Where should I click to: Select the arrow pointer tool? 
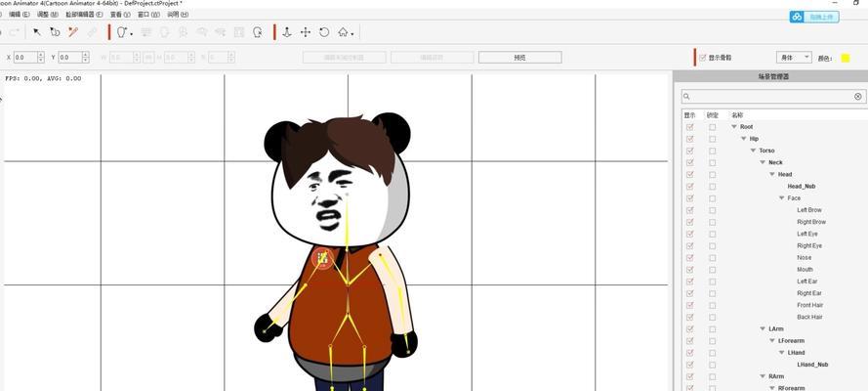point(37,32)
